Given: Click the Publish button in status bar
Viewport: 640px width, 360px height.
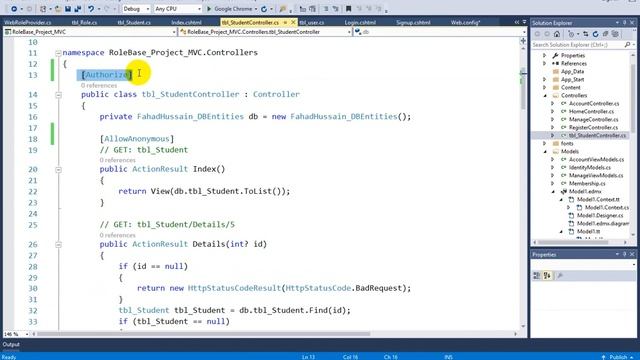Looking at the screenshot, I should [618, 357].
